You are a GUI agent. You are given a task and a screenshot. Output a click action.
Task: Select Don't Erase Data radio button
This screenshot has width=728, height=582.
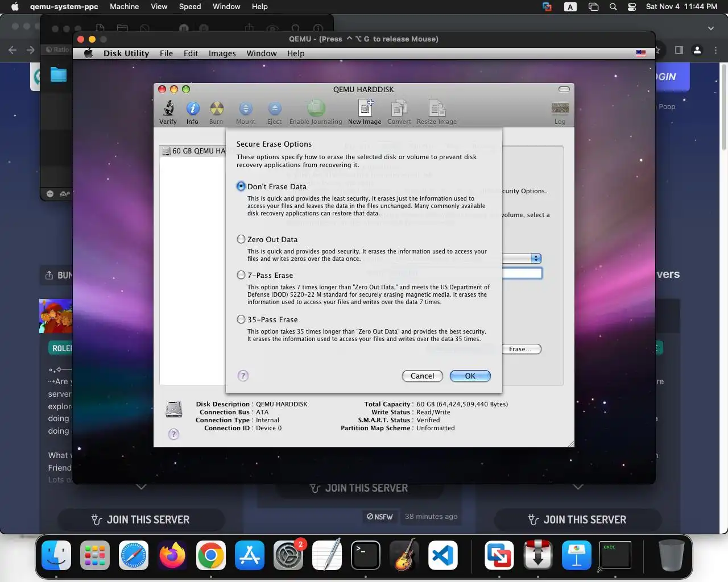tap(241, 186)
